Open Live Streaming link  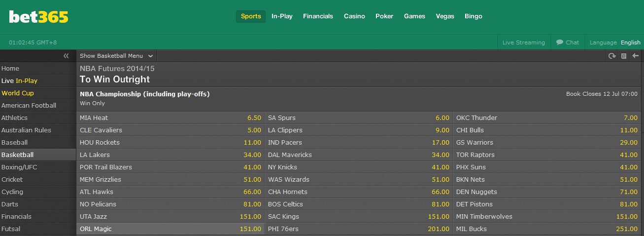click(524, 42)
